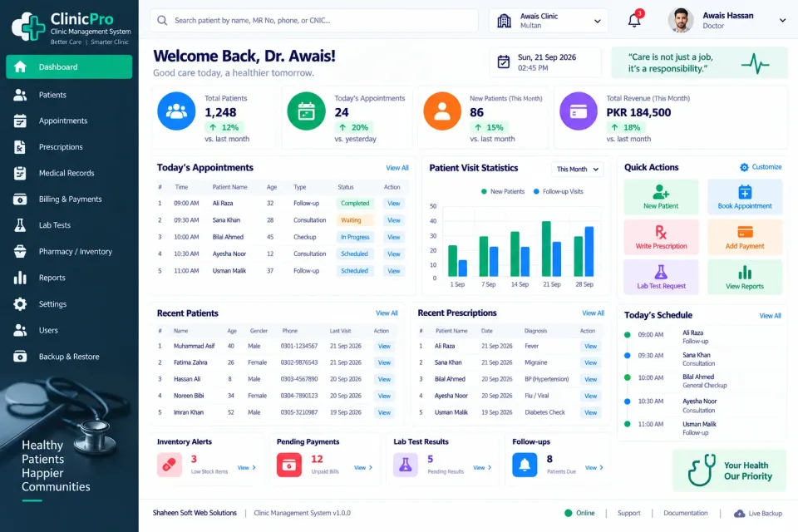Click the Documentation link in footer
Image resolution: width=798 pixels, height=532 pixels.
click(x=686, y=513)
